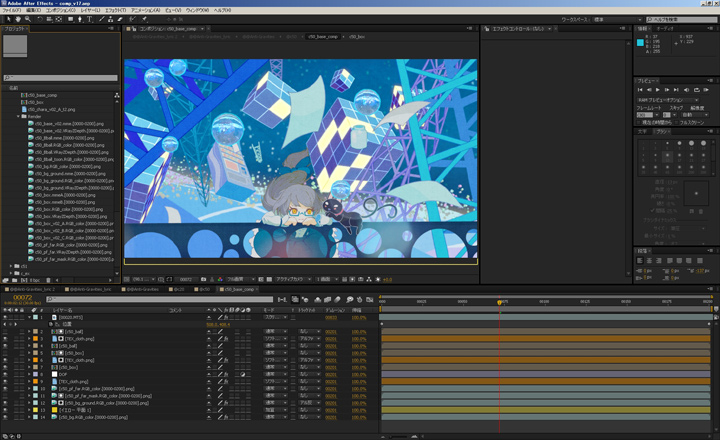Toggle loop option in Preview panel
This screenshot has height=440, width=720.
tap(697, 90)
